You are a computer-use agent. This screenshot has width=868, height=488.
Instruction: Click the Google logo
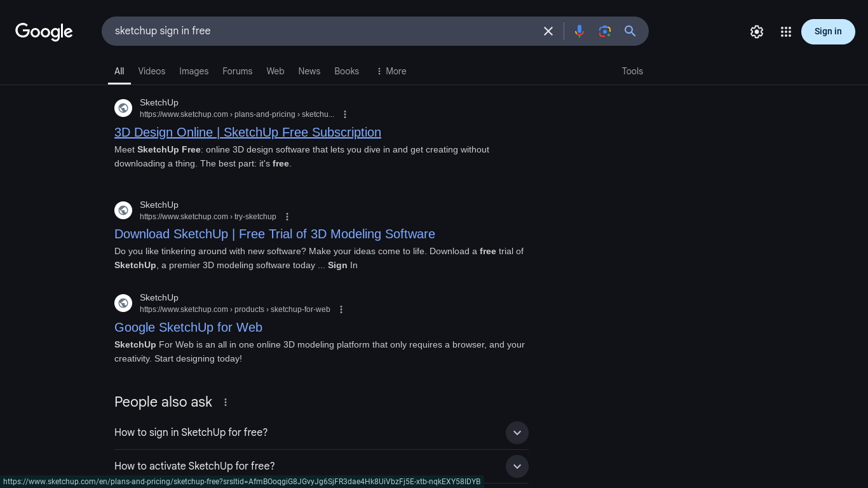pyautogui.click(x=44, y=31)
